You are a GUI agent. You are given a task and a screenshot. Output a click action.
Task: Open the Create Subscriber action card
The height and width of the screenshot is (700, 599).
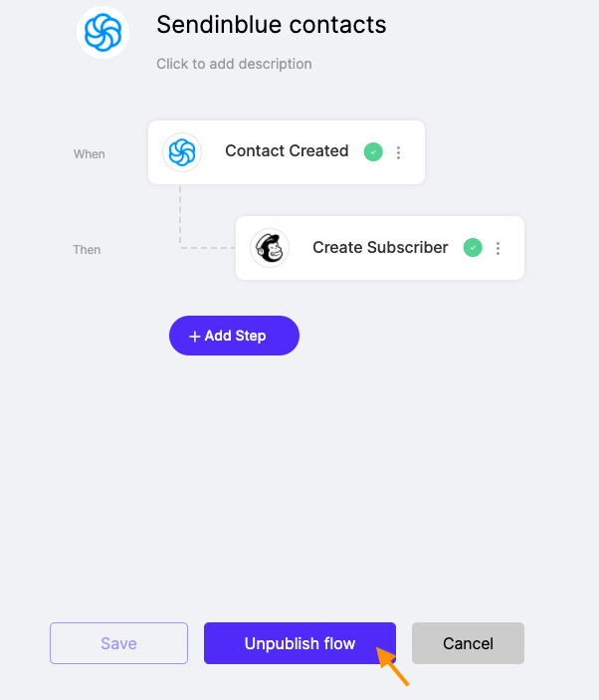(x=380, y=248)
